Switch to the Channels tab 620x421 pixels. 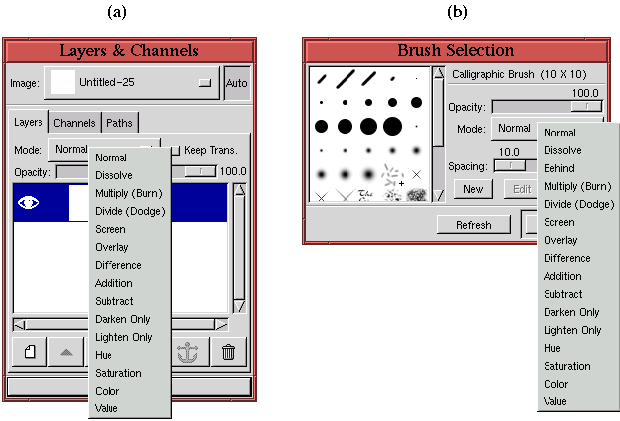75,123
